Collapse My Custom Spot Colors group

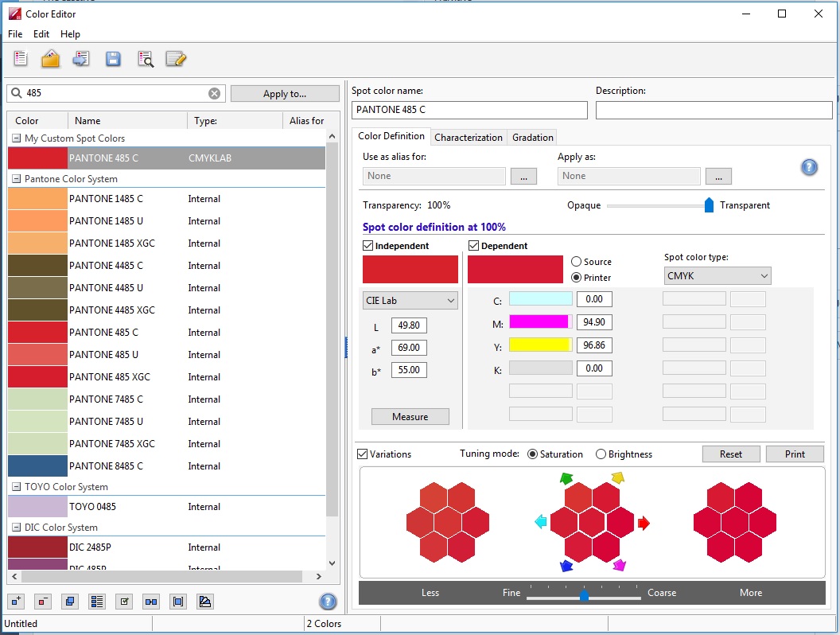pyautogui.click(x=16, y=138)
